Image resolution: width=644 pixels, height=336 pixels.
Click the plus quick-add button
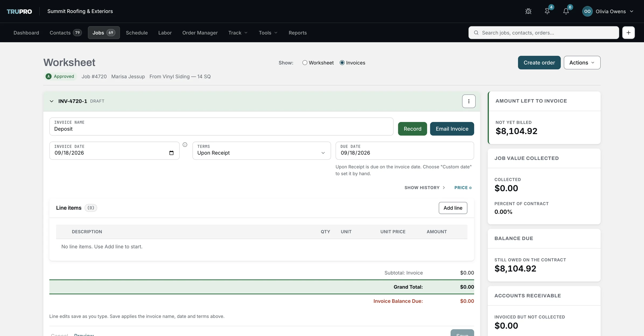[628, 32]
